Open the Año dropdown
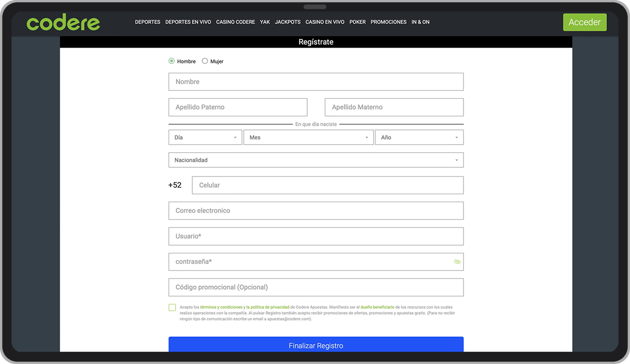 (419, 137)
